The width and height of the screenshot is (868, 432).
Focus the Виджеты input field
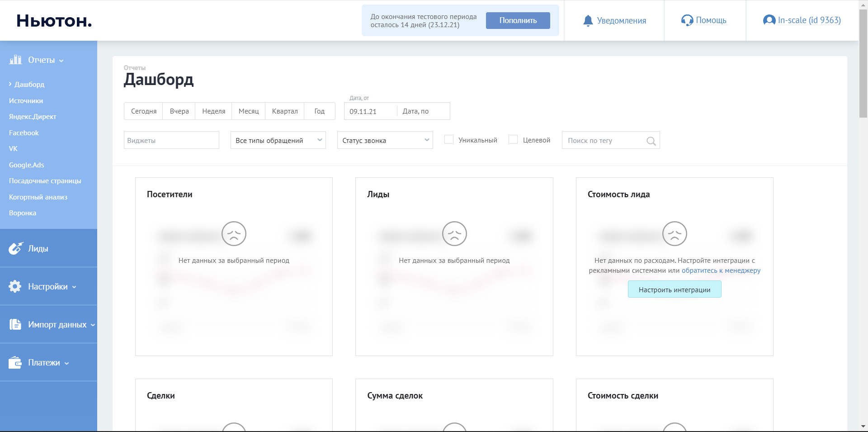[171, 140]
